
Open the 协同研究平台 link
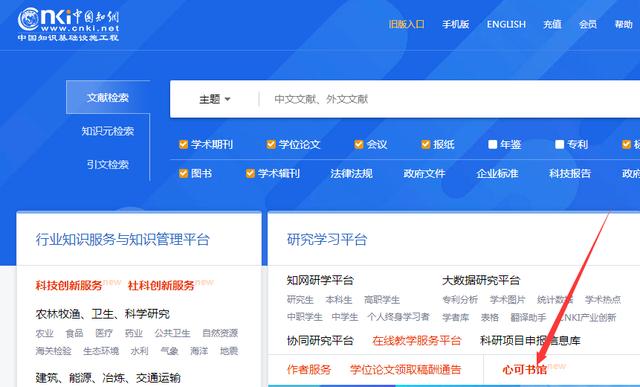(x=320, y=340)
